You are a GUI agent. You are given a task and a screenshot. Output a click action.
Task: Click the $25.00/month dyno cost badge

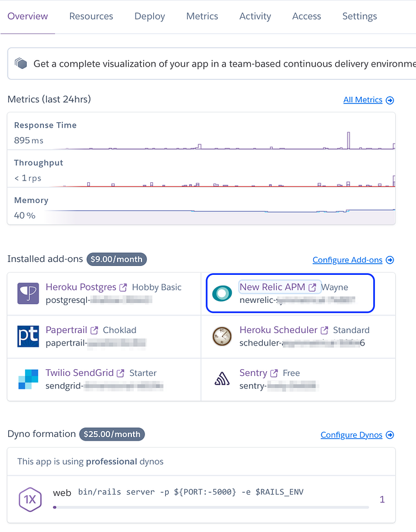[112, 434]
